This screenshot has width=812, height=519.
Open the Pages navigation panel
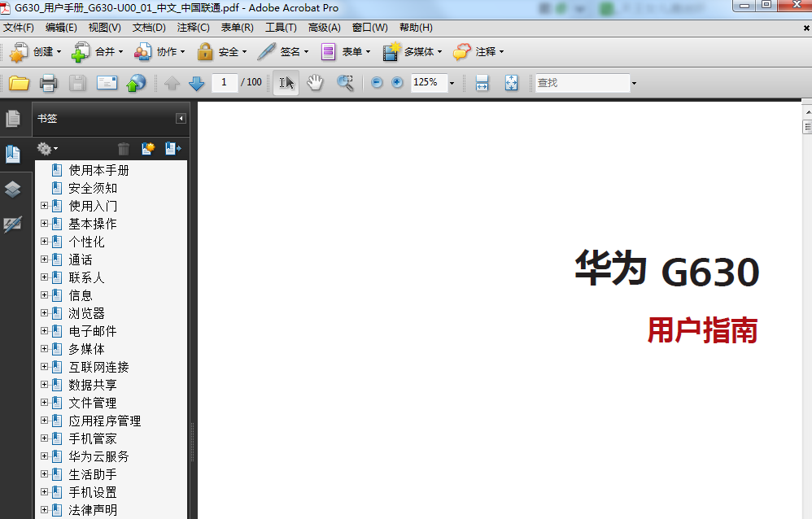pyautogui.click(x=13, y=118)
